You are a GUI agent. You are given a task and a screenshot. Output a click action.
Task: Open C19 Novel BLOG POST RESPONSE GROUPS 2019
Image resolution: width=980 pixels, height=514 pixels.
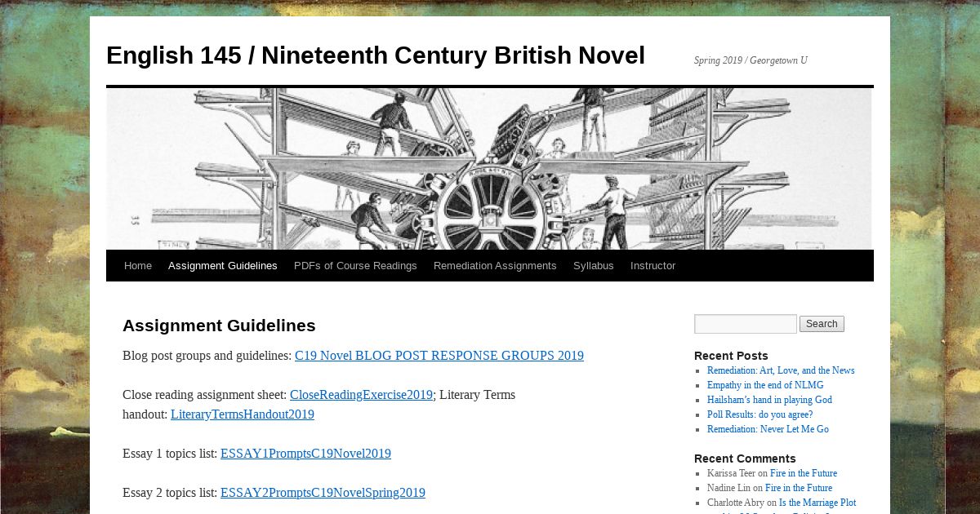click(x=439, y=356)
